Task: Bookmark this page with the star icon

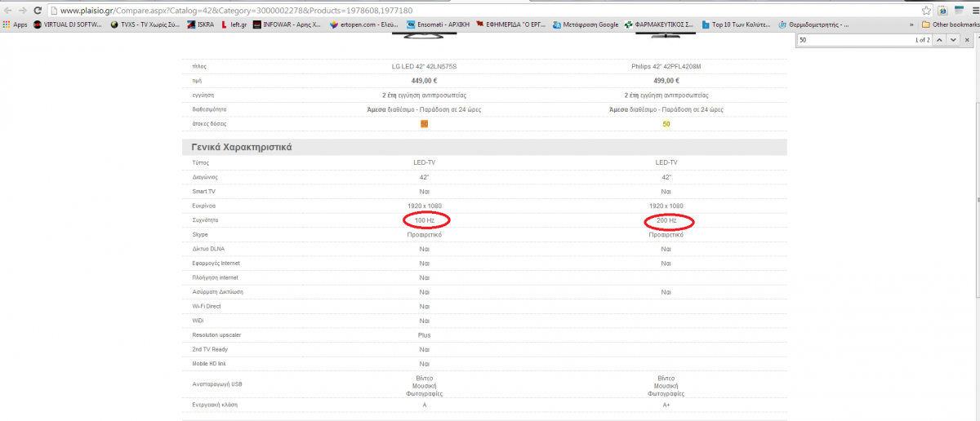Action: click(927, 11)
